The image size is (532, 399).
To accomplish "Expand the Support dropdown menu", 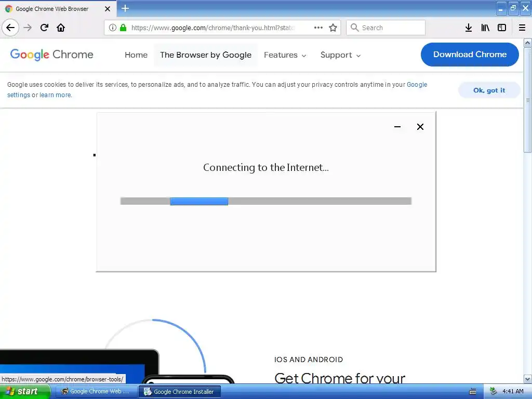I will [340, 55].
